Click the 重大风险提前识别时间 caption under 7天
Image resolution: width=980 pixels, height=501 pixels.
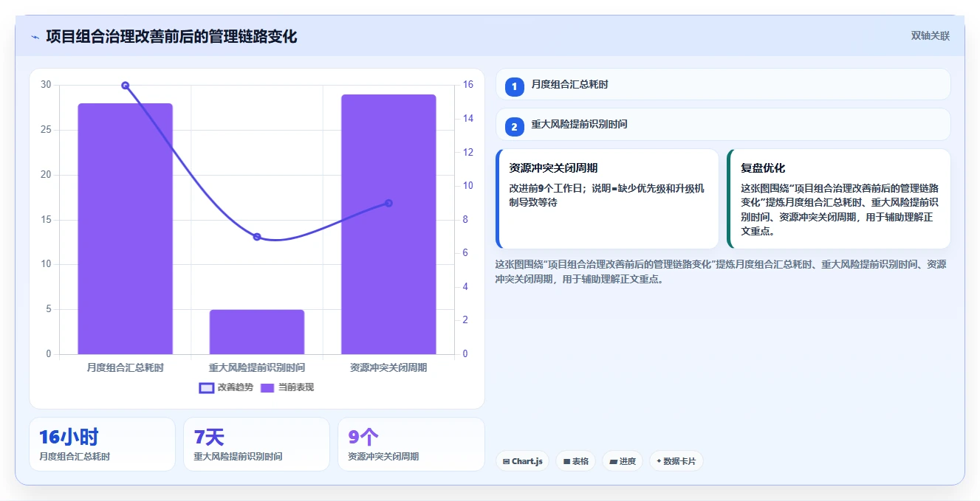point(238,457)
